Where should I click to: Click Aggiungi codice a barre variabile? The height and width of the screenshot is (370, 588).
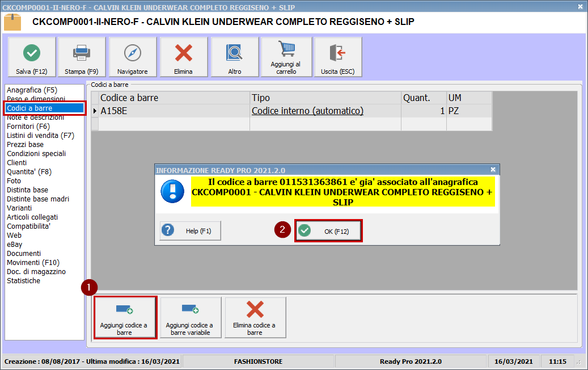[x=191, y=317]
